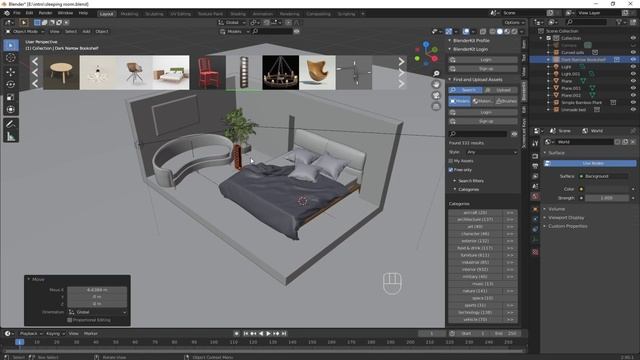Open the Texture properties tab icon
Screen dimensions: 640x360
click(x=535, y=252)
